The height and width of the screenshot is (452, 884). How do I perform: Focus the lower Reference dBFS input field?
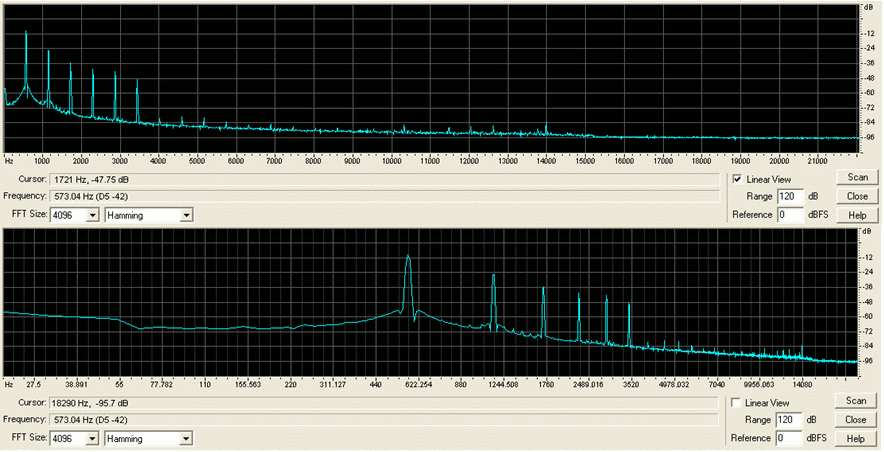pyautogui.click(x=790, y=438)
